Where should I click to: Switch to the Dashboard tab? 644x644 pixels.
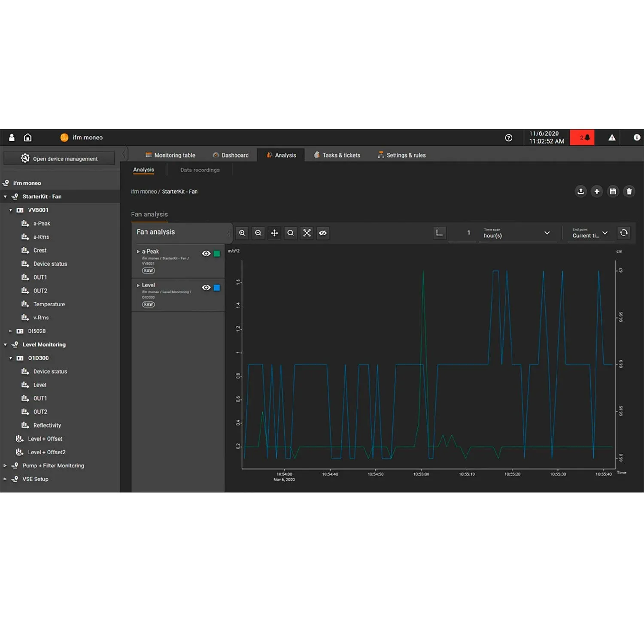pyautogui.click(x=231, y=155)
